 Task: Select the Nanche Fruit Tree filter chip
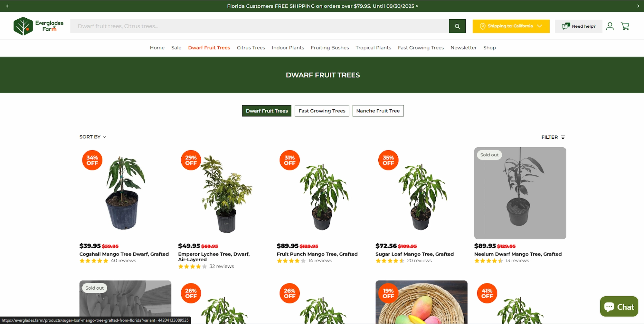tap(378, 111)
